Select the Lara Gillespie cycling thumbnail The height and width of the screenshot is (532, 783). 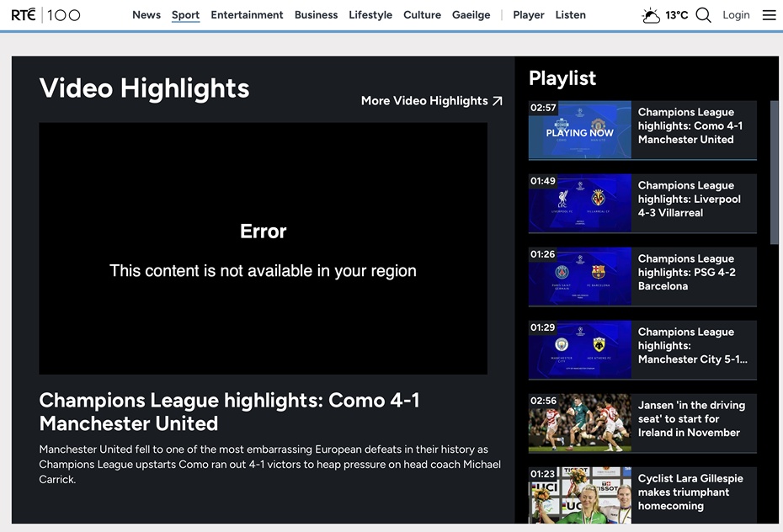click(x=580, y=495)
